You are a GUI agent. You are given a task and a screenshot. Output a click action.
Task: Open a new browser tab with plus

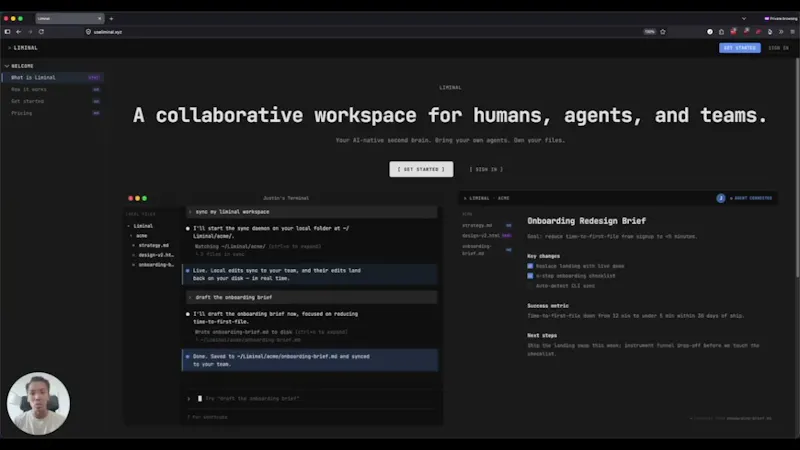tap(111, 19)
